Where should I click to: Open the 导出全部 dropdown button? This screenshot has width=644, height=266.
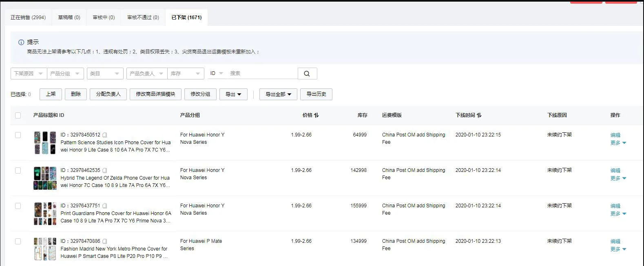(x=278, y=94)
